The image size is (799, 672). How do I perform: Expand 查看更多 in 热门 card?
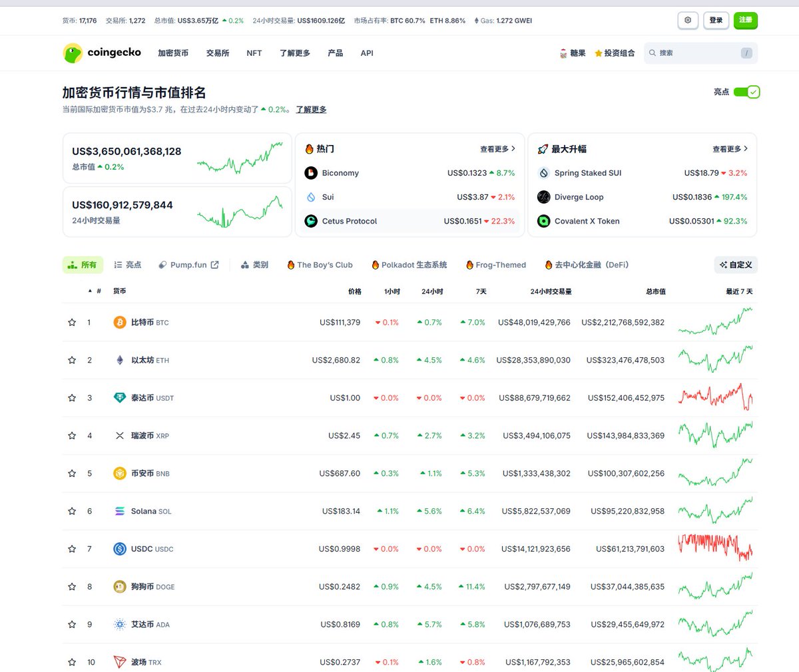497,149
